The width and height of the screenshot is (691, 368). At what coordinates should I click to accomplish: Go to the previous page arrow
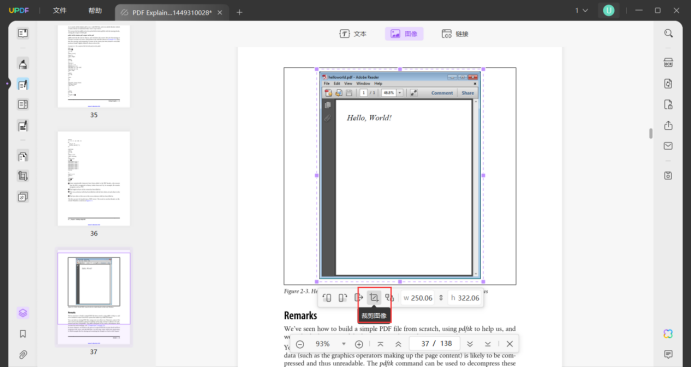(398, 344)
